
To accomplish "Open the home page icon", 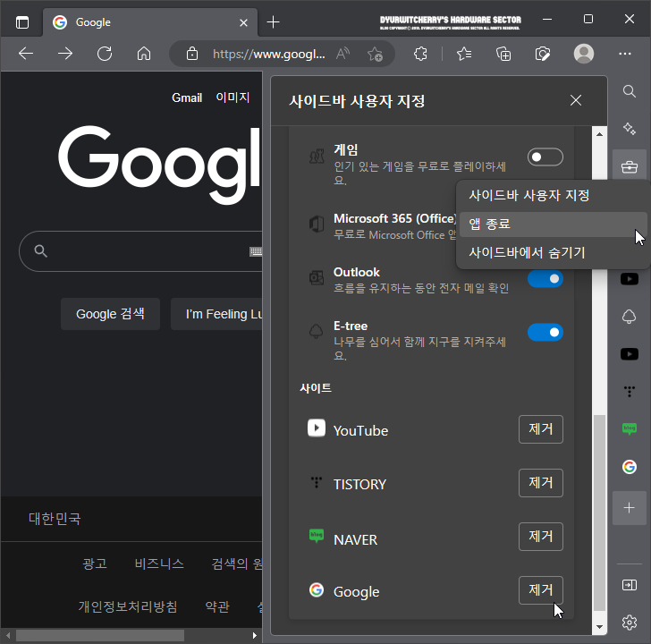I will tap(144, 54).
